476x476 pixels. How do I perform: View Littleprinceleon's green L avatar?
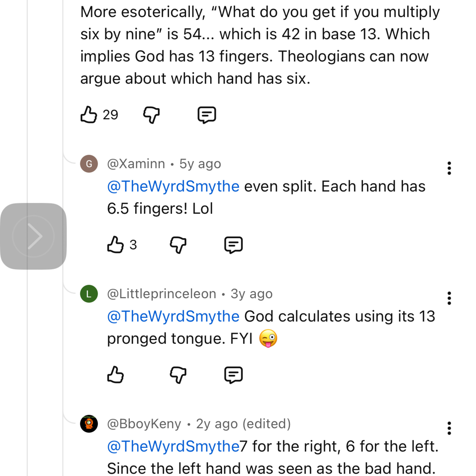point(89,294)
